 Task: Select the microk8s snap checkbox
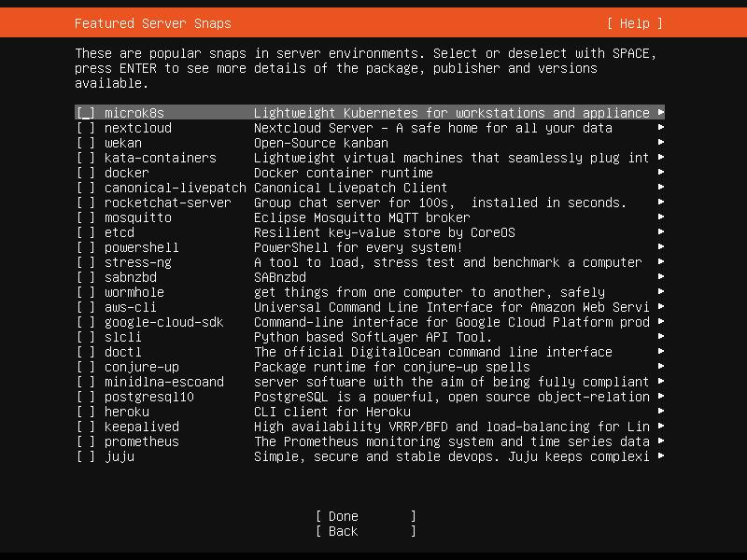pos(86,112)
